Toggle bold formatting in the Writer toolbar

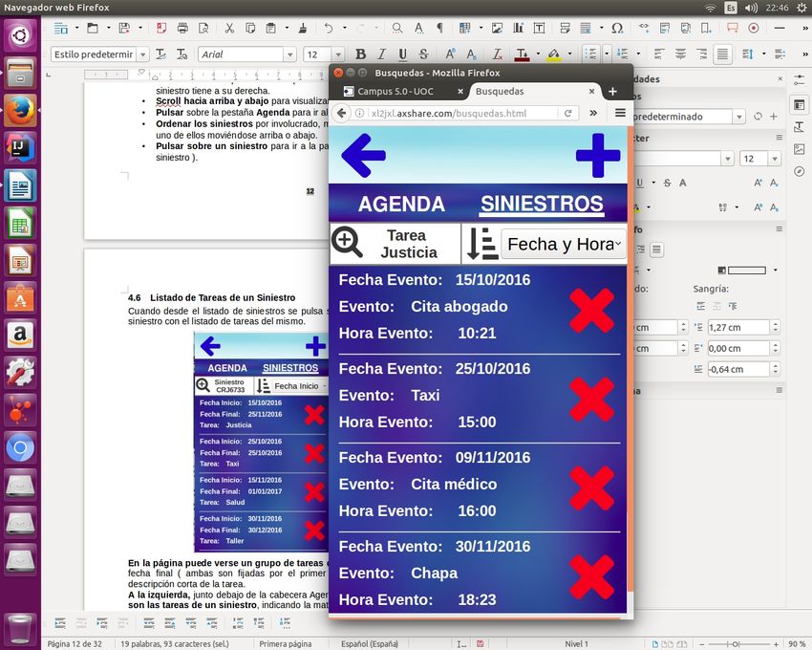pos(360,54)
